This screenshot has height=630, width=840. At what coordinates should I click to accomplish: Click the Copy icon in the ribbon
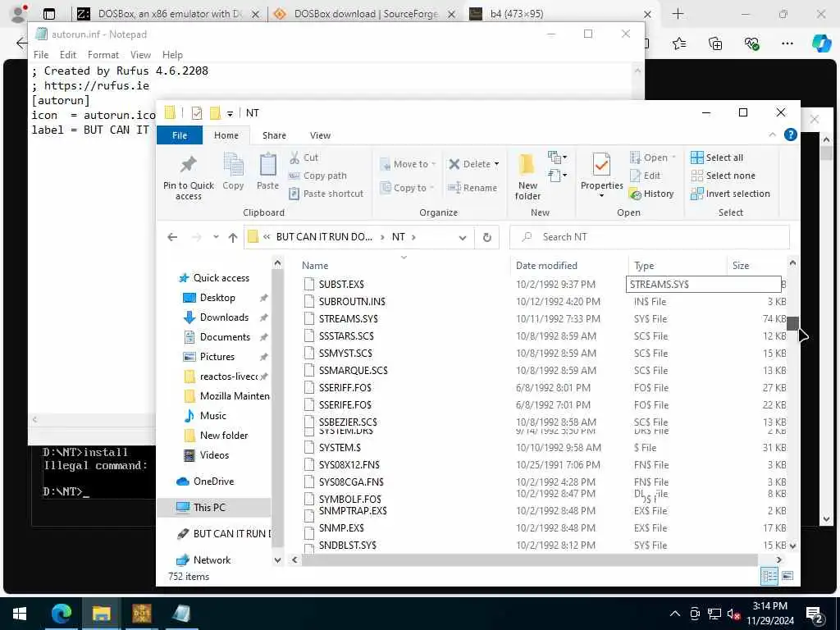(233, 171)
